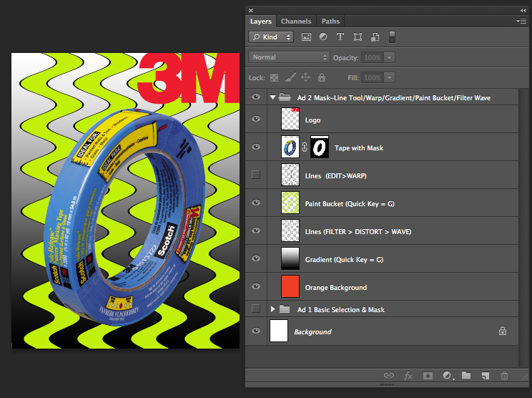Select 'Gradient (Quick Key = G)' layer name
The height and width of the screenshot is (398, 532).
[x=344, y=260]
